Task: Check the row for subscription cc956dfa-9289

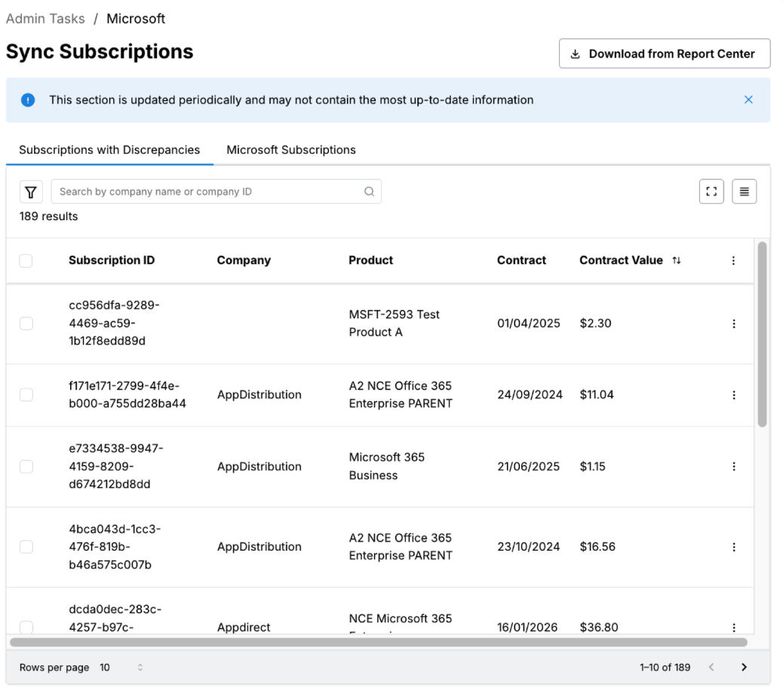Action: [26, 324]
